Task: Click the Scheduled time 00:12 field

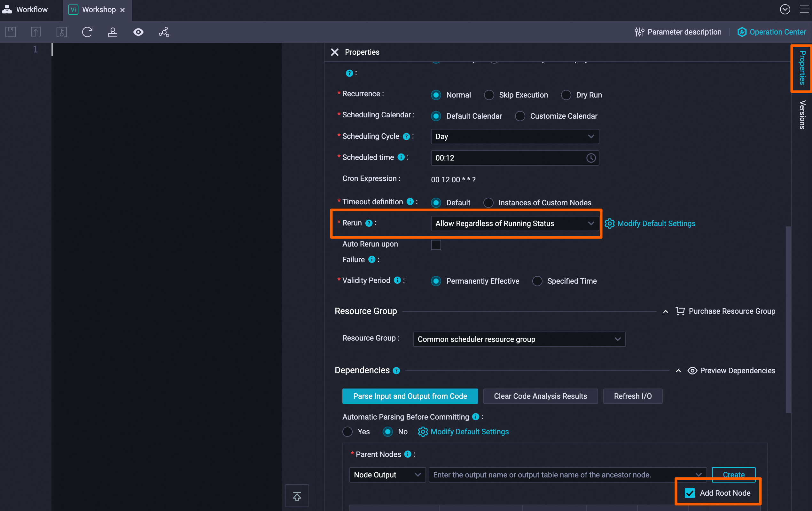Action: point(515,158)
